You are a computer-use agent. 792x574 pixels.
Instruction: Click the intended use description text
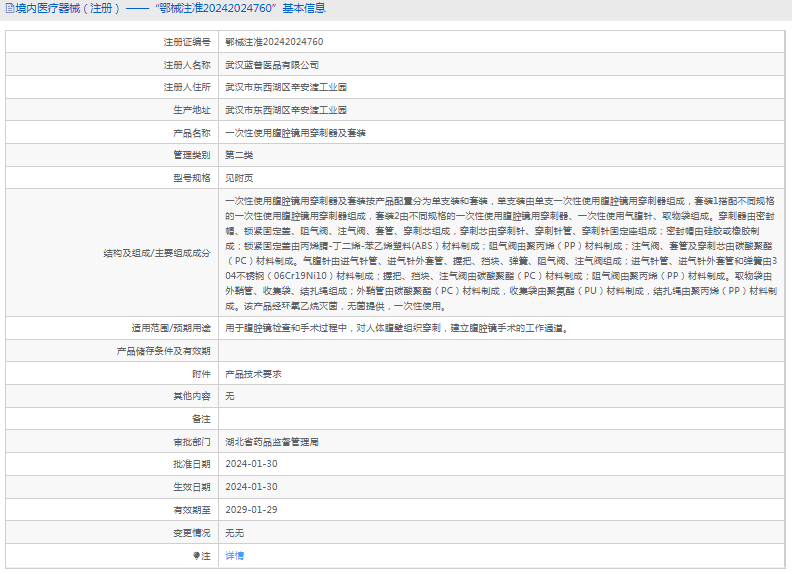[398, 328]
